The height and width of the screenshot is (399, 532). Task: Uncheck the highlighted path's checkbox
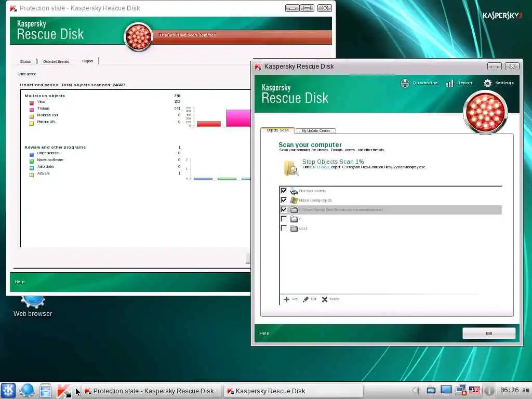[x=284, y=210]
